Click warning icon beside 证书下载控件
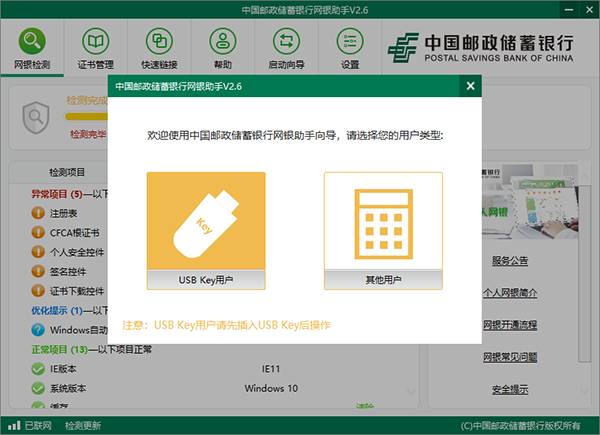The height and width of the screenshot is (435, 600). [x=38, y=291]
